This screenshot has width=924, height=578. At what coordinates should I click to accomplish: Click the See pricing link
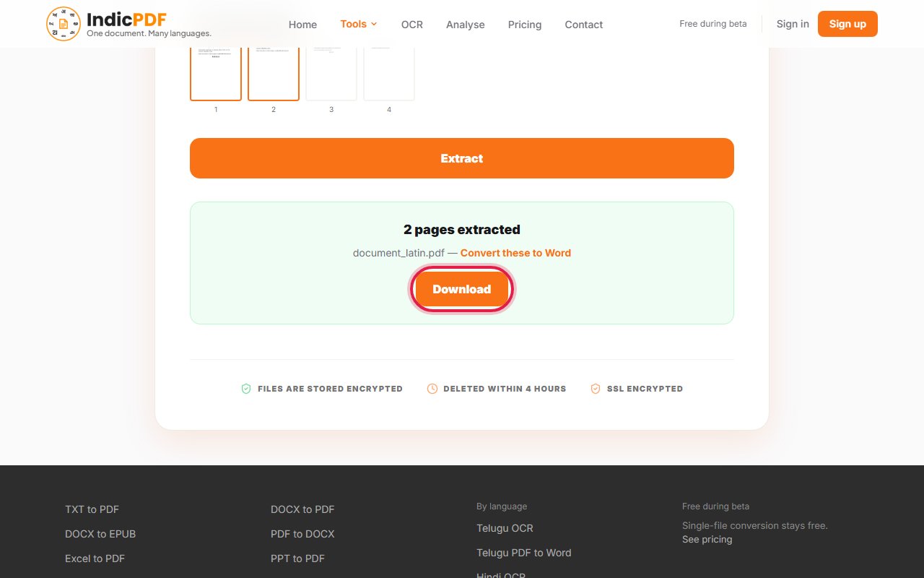pos(707,540)
